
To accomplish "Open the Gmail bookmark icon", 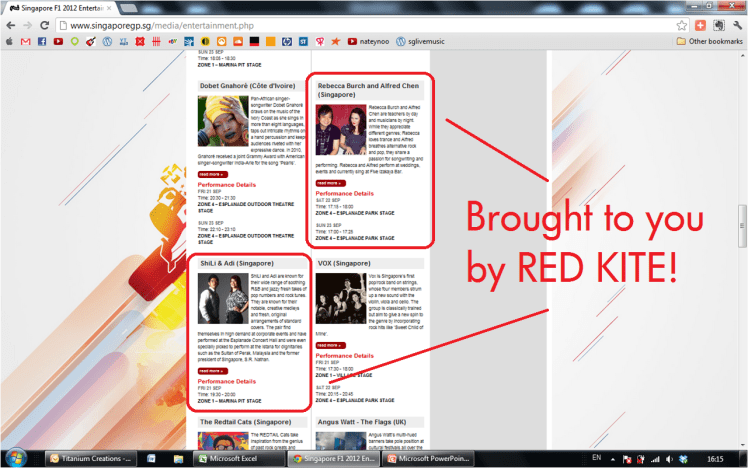I will (x=26, y=42).
